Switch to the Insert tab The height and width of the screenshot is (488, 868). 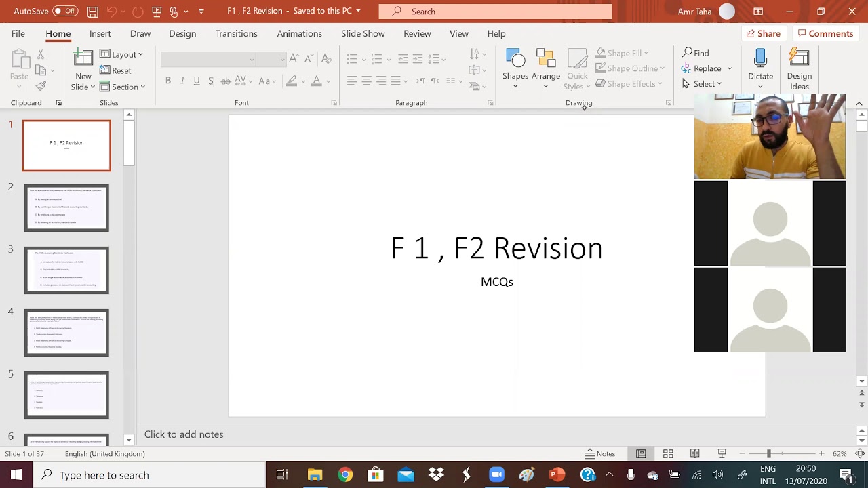click(x=100, y=33)
